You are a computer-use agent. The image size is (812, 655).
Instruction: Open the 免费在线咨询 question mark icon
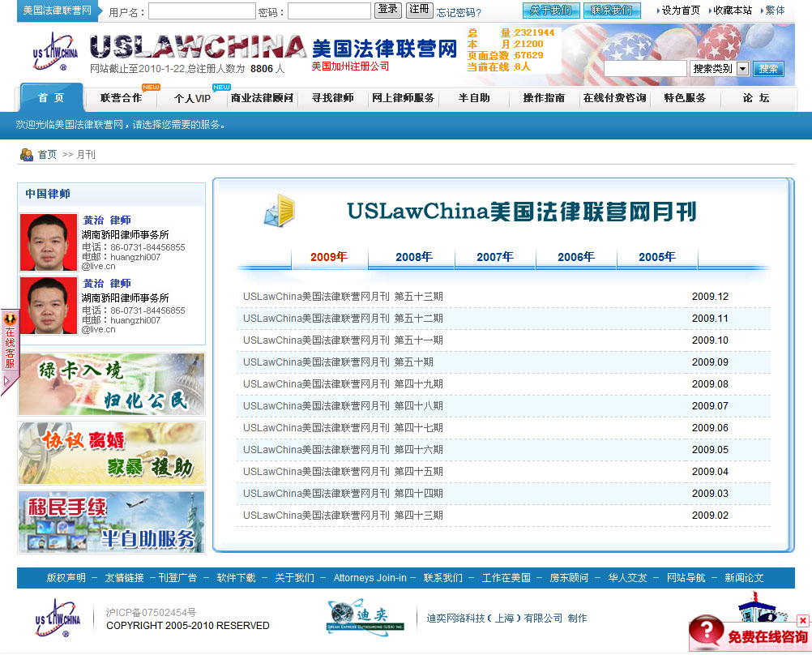click(x=706, y=631)
